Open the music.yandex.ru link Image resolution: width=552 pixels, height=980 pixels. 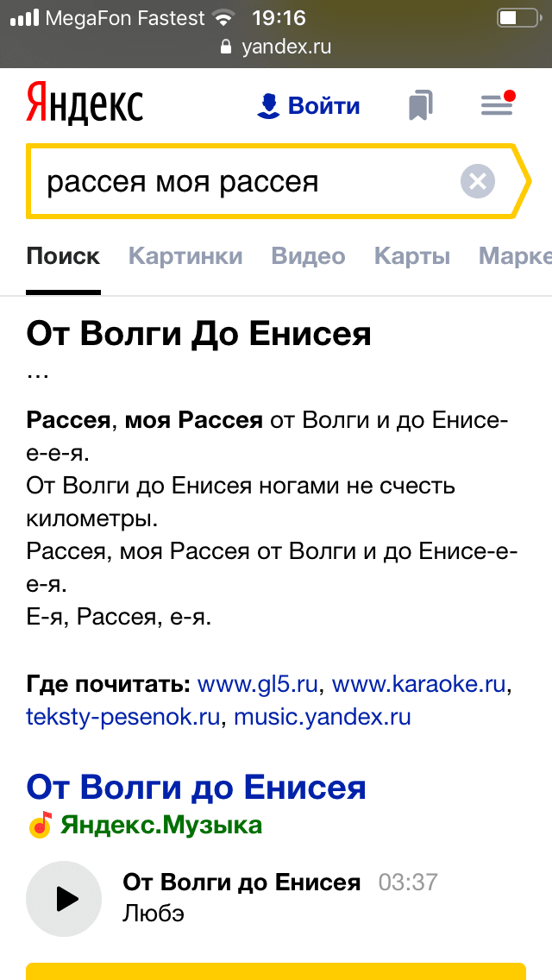[323, 716]
